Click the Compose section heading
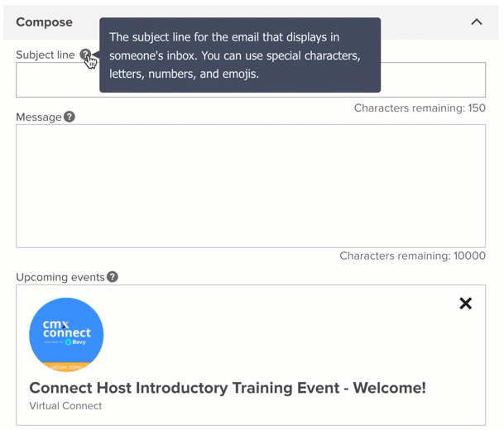 (x=45, y=22)
